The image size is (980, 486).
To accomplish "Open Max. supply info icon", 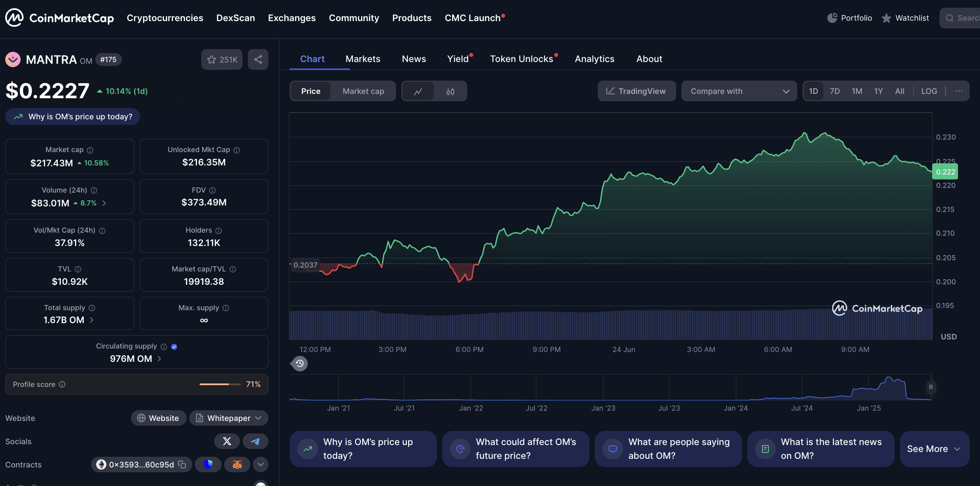I will 226,308.
